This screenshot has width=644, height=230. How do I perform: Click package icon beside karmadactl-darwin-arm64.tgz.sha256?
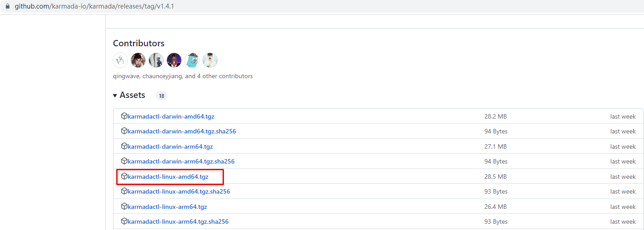[124, 161]
